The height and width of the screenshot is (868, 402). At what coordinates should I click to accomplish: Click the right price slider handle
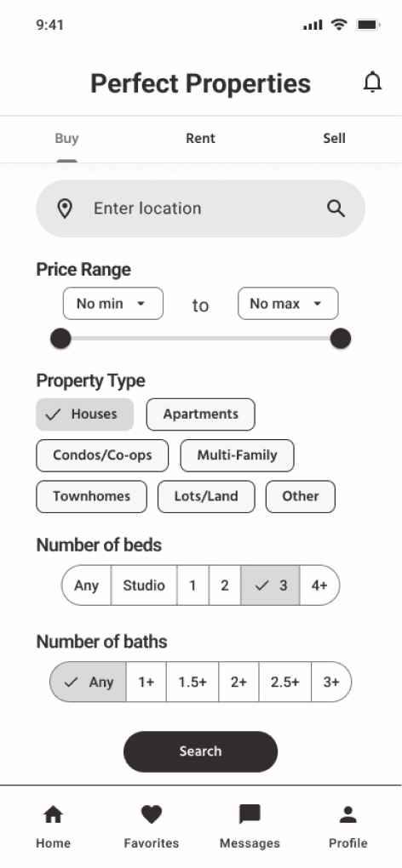[341, 339]
